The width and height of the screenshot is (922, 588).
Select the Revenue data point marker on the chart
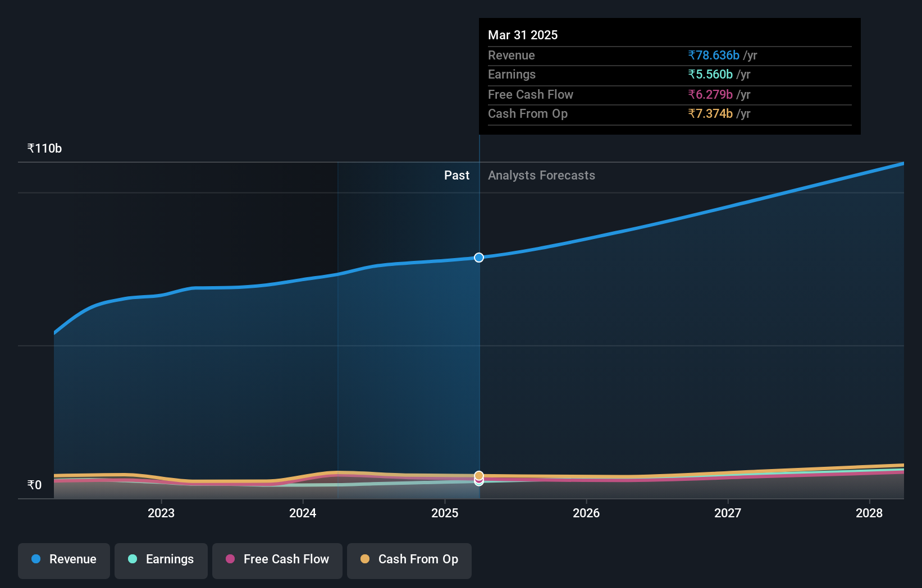click(x=478, y=258)
